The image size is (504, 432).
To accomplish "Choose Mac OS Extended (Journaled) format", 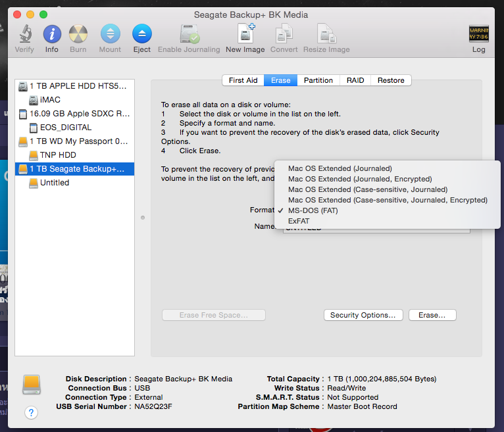I will coord(388,168).
